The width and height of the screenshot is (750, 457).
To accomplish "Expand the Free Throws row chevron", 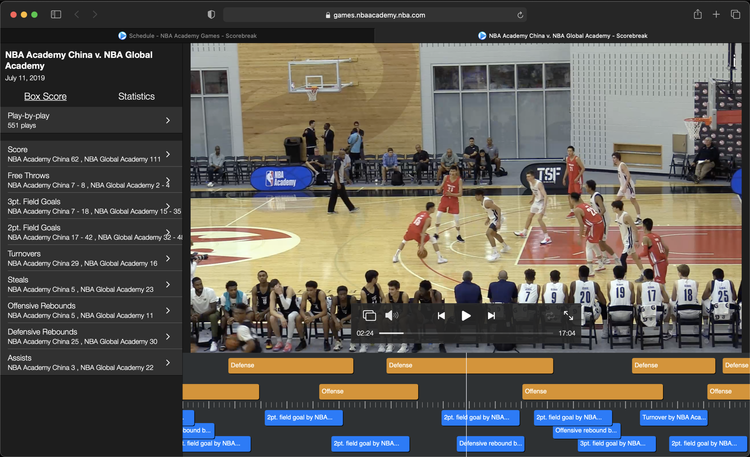I will coord(168,180).
